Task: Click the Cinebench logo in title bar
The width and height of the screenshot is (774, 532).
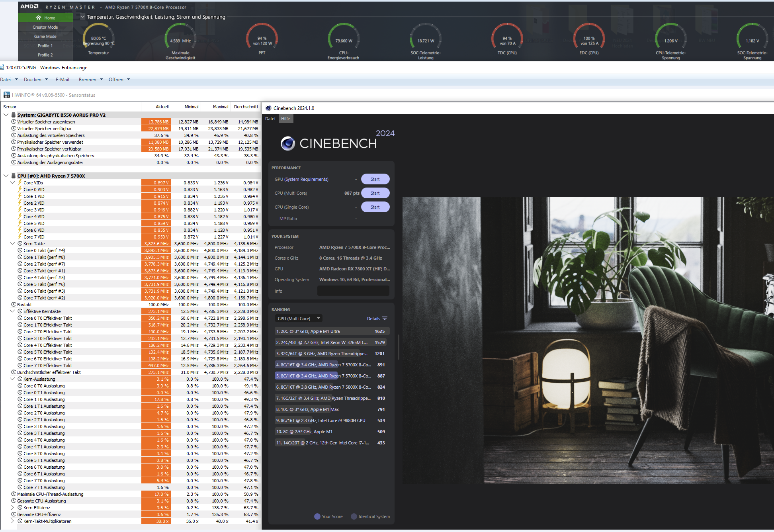Action: pyautogui.click(x=268, y=108)
